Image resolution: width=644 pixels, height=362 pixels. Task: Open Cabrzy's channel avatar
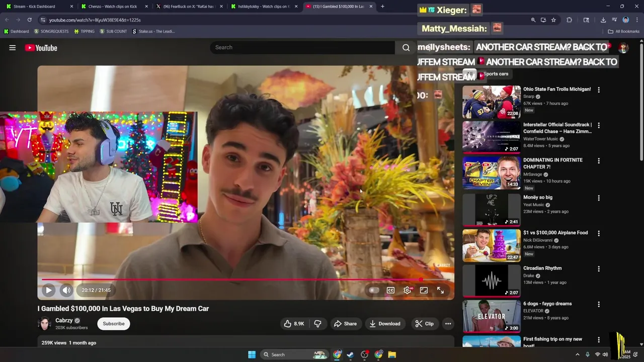[x=45, y=324]
